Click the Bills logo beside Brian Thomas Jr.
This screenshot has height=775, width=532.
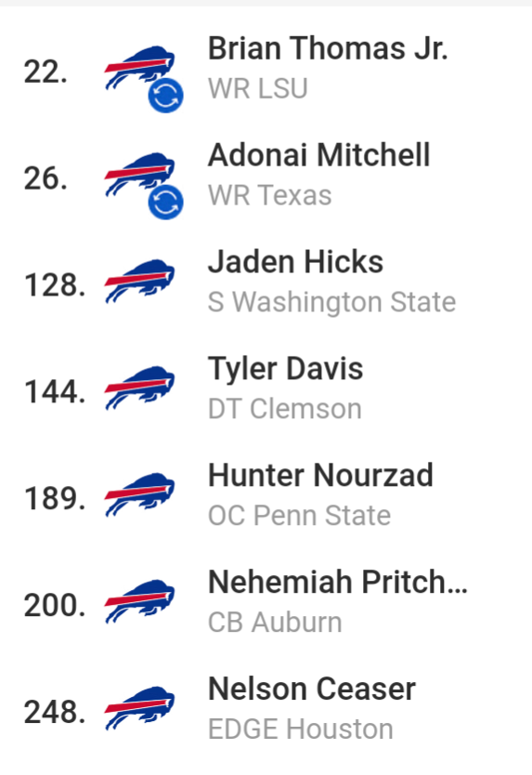[x=139, y=68]
